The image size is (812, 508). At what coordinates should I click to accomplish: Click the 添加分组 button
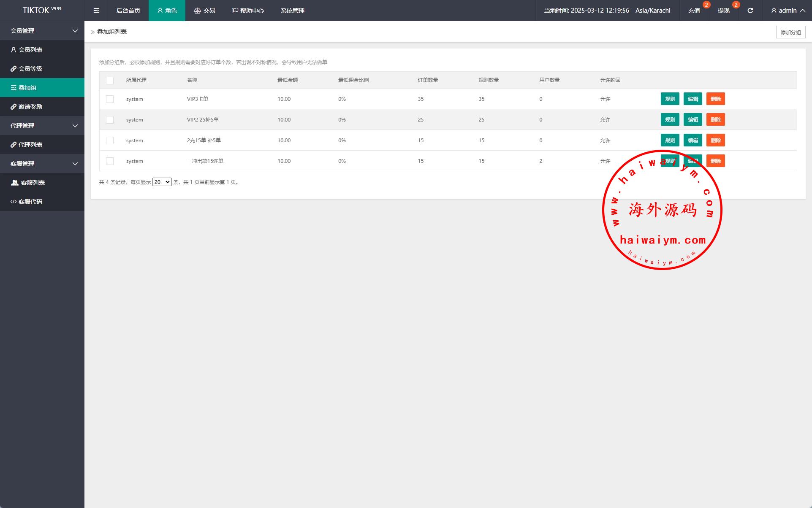tap(790, 32)
